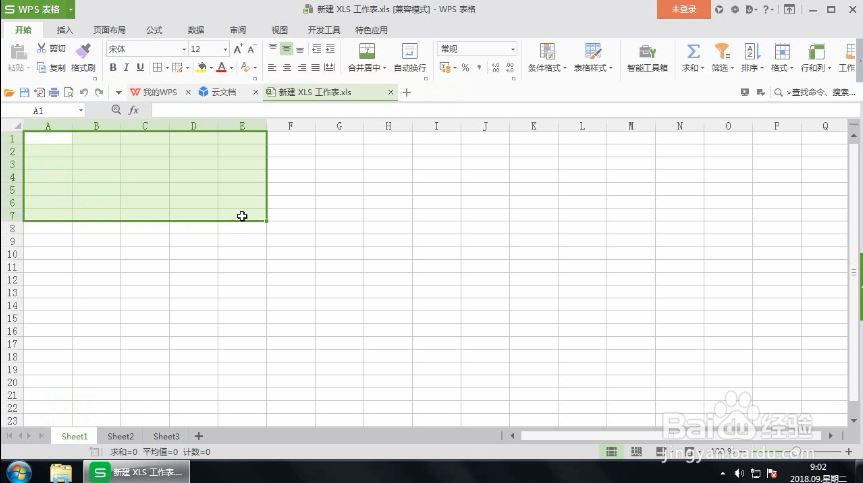Close the 云文档 tab
This screenshot has width=863, height=483.
(255, 92)
